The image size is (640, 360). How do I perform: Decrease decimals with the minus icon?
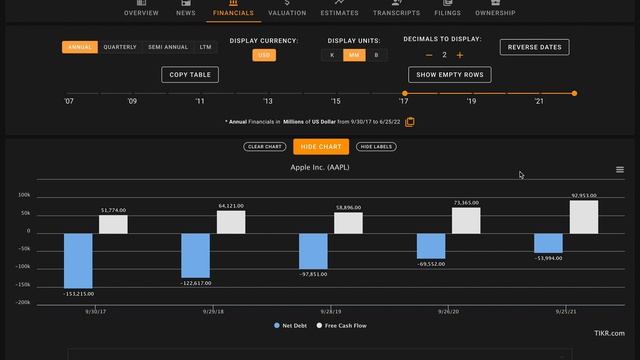tap(429, 55)
